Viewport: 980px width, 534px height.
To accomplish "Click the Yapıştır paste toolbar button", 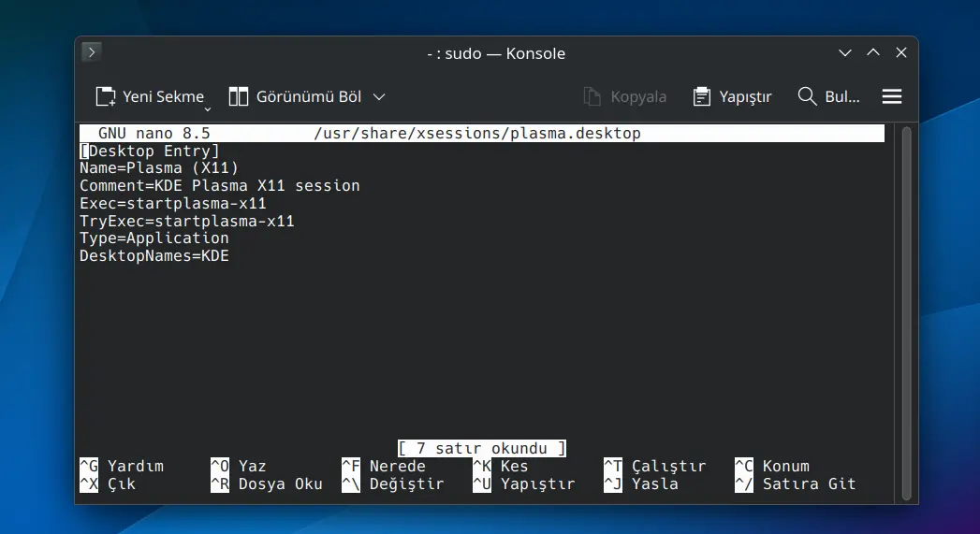I will tap(732, 97).
